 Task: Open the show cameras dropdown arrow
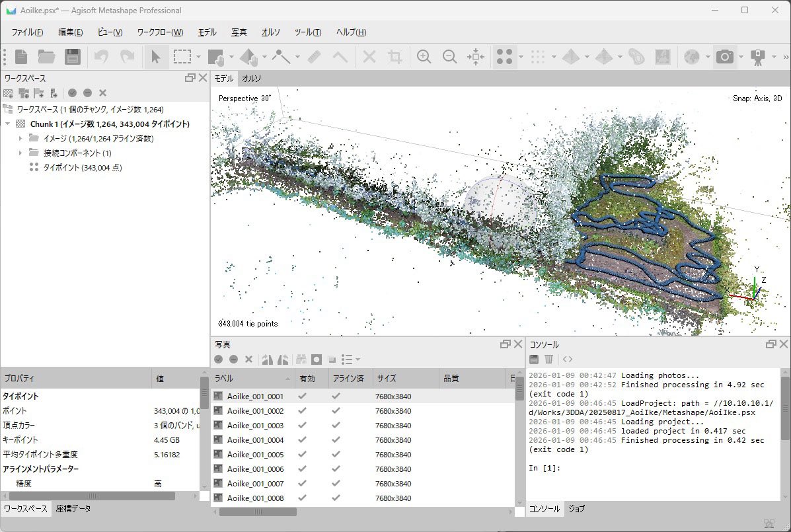[x=741, y=56]
